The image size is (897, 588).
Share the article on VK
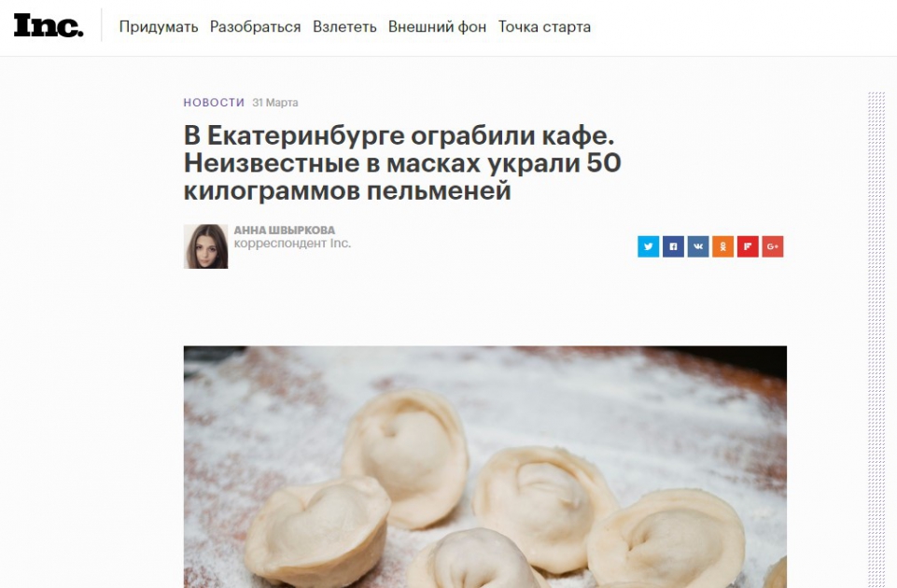(698, 246)
